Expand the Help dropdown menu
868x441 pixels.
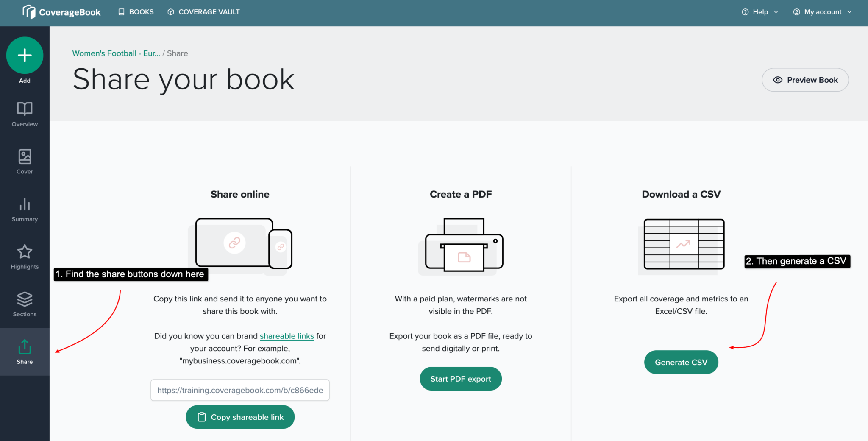(x=760, y=12)
